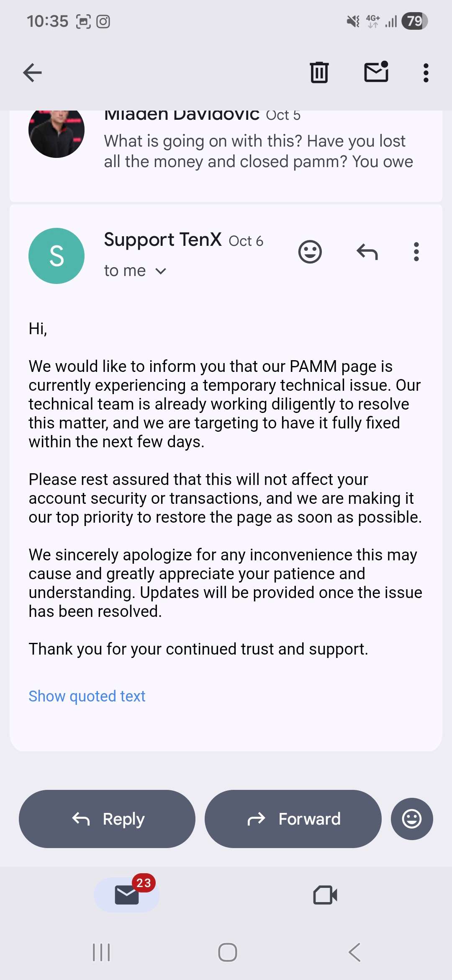Open more options for the Support TenX message
452x980 pixels.
416,252
